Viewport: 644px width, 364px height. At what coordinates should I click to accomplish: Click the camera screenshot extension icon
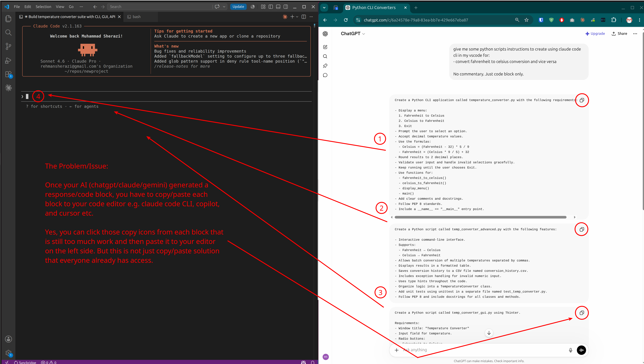572,20
